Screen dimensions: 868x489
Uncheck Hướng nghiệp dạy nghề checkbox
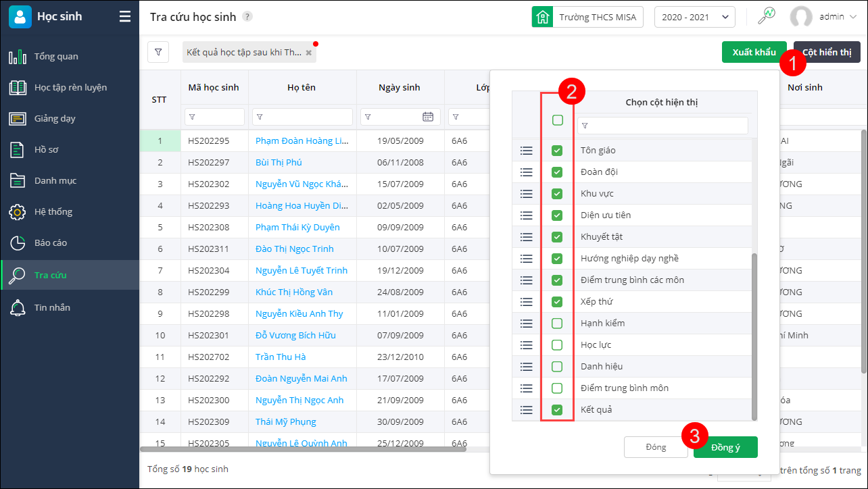(x=557, y=259)
